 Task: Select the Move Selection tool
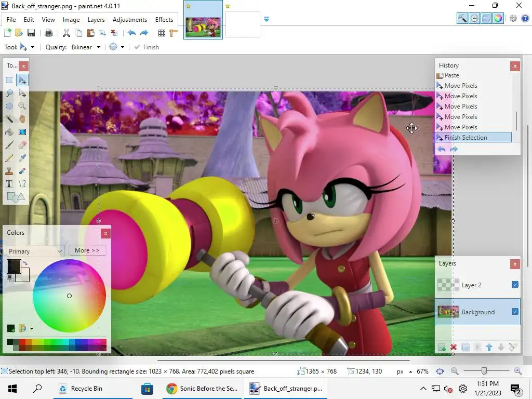tap(22, 93)
